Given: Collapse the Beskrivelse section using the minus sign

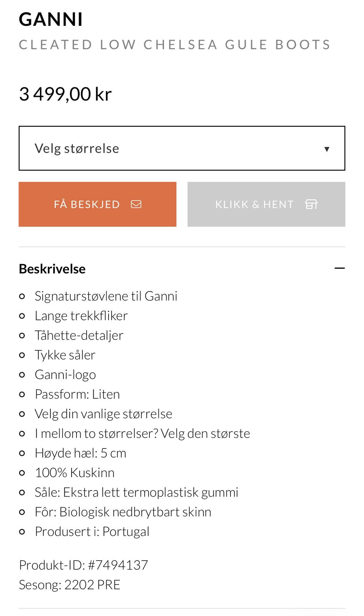Looking at the screenshot, I should point(340,268).
